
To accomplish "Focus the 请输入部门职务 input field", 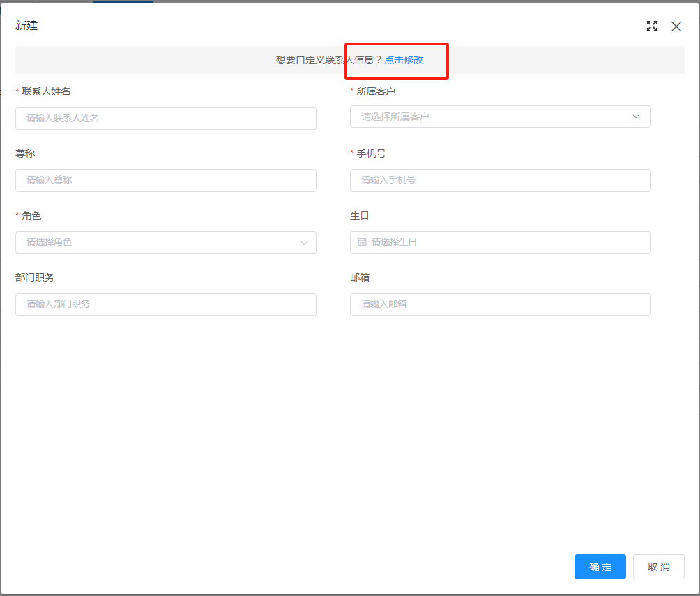I will pyautogui.click(x=166, y=305).
